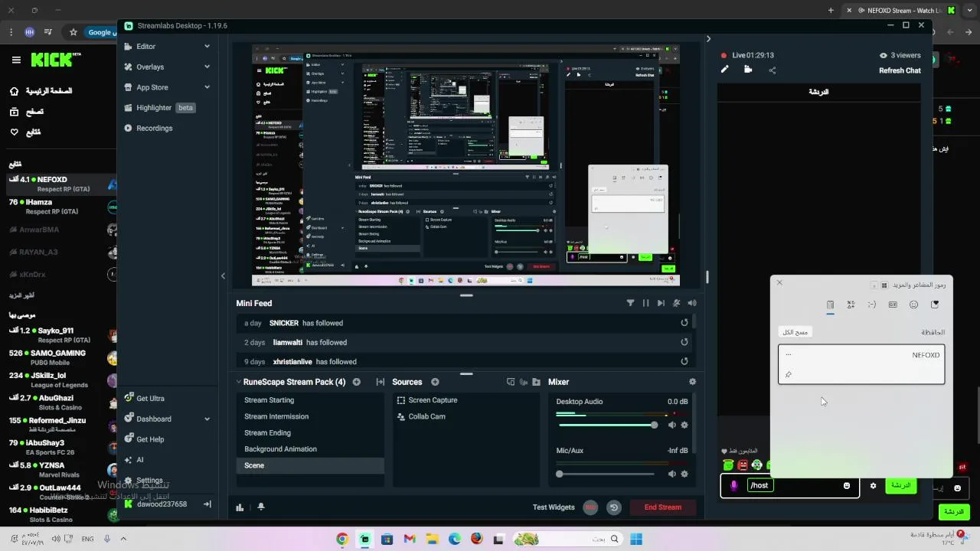The height and width of the screenshot is (551, 980).
Task: Expand the Dashboard chevron
Action: [x=207, y=419]
